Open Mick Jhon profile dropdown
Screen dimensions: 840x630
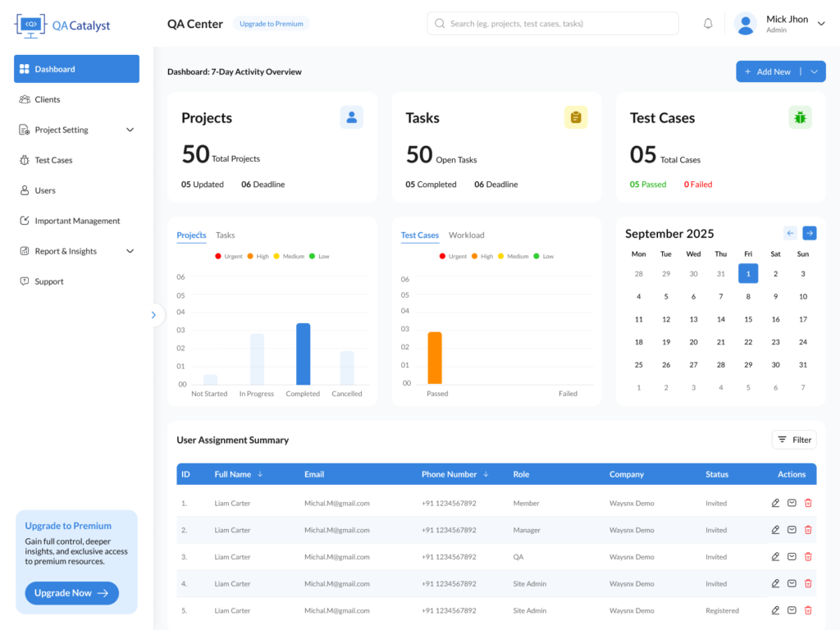pyautogui.click(x=821, y=24)
